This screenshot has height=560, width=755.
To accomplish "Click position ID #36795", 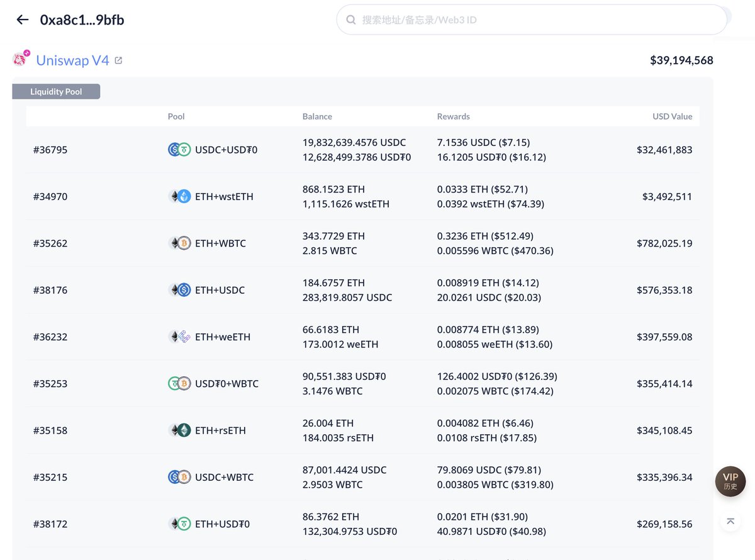I will coord(50,150).
